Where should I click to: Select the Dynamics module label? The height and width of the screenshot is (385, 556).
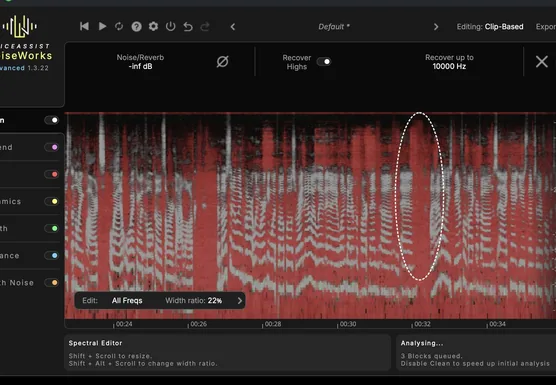point(10,201)
